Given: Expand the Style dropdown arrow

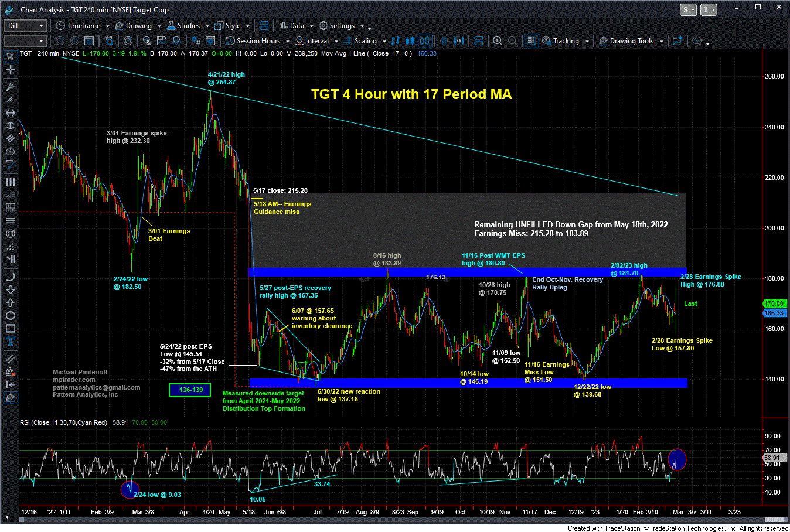Looking at the screenshot, I should click(x=248, y=26).
